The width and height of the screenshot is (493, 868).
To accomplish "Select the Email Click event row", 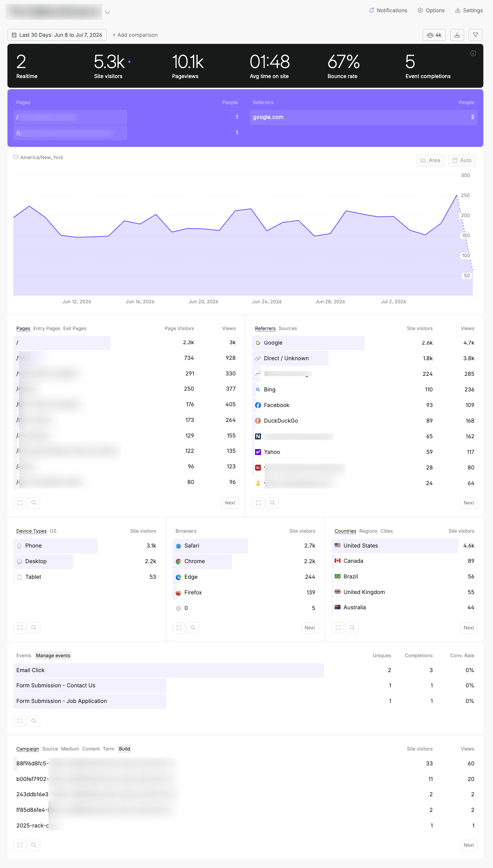I will pos(245,670).
